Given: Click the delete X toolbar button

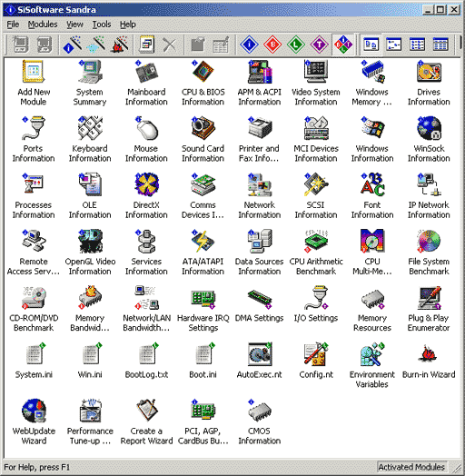Looking at the screenshot, I should pos(169,45).
